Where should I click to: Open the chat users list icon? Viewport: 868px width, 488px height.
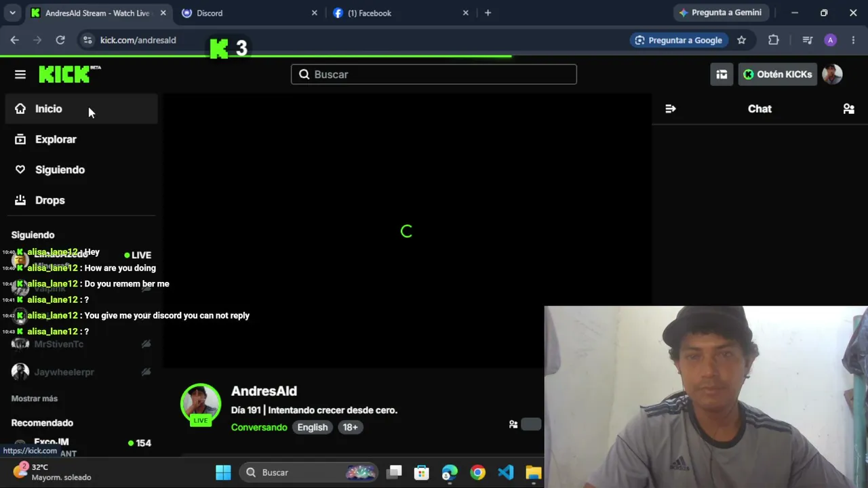(848, 108)
